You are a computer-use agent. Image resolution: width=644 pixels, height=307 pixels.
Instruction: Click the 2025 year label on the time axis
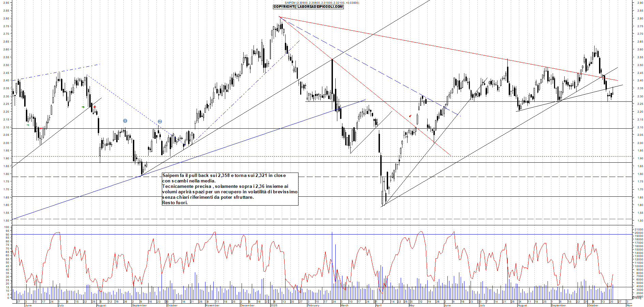[274, 305]
